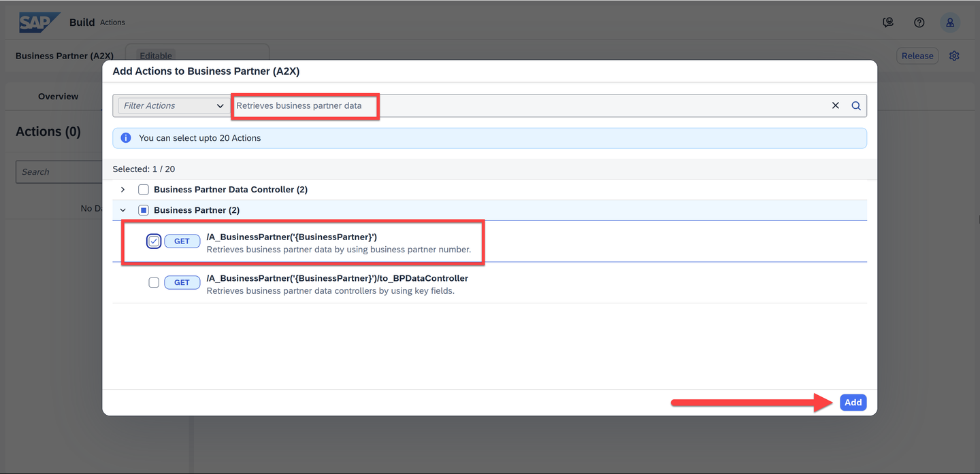Check the Business Partner Data Controller group checkbox

(x=144, y=190)
